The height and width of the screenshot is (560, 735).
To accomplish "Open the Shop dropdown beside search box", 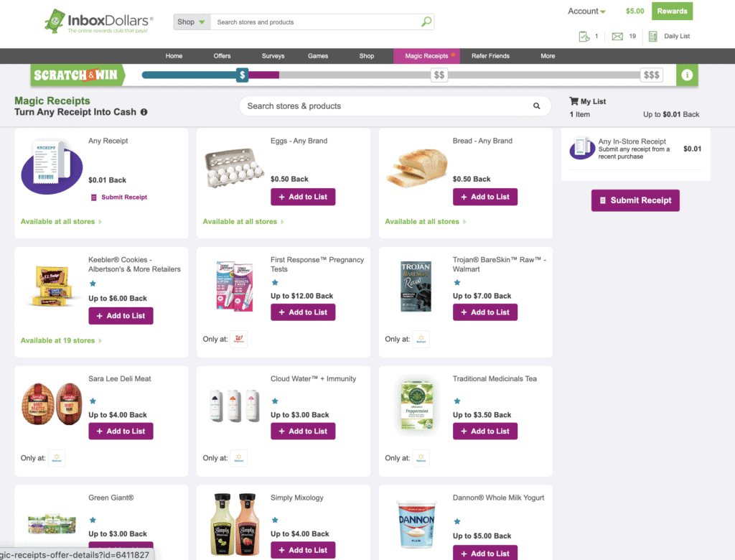I will (192, 22).
